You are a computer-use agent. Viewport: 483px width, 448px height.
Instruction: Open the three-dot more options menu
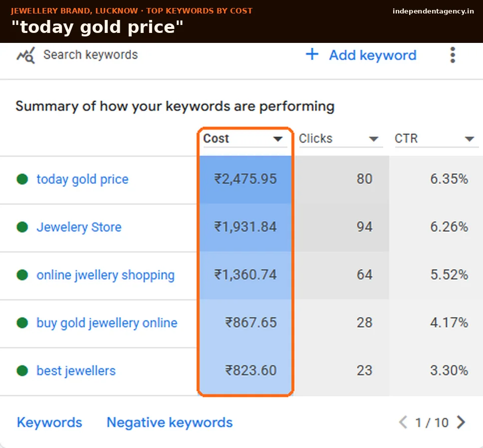tap(453, 55)
